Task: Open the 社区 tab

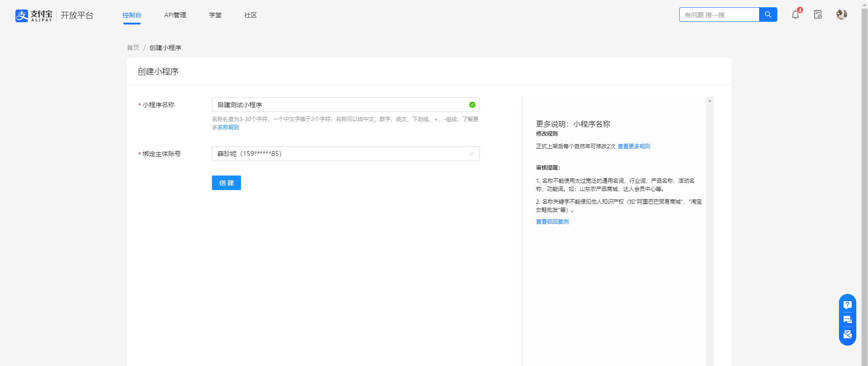Action: pyautogui.click(x=250, y=15)
